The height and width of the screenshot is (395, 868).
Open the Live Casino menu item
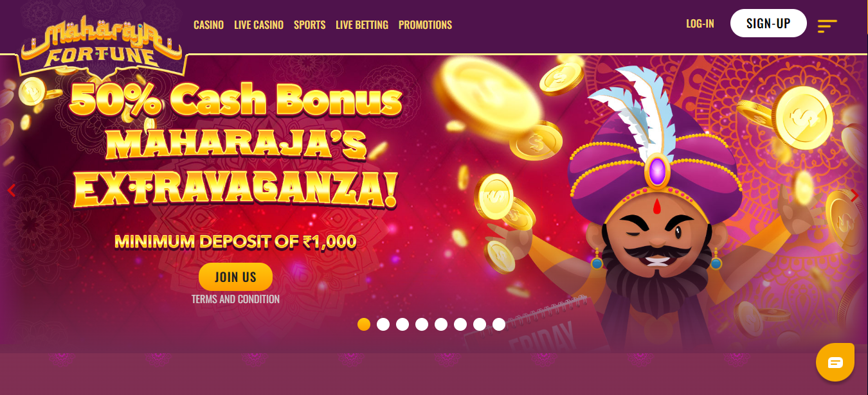click(258, 25)
